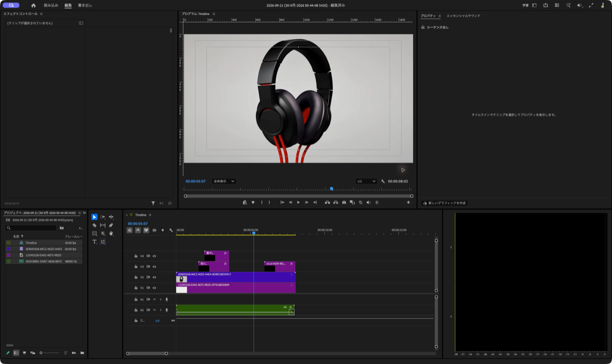
Task: Switch to the 編集 (Edit) tab
Action: 68,5
